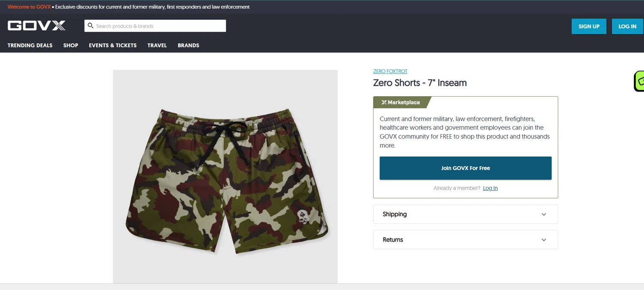The image size is (644, 290).
Task: Open the Zero Foxtrot brand link
Action: (390, 71)
